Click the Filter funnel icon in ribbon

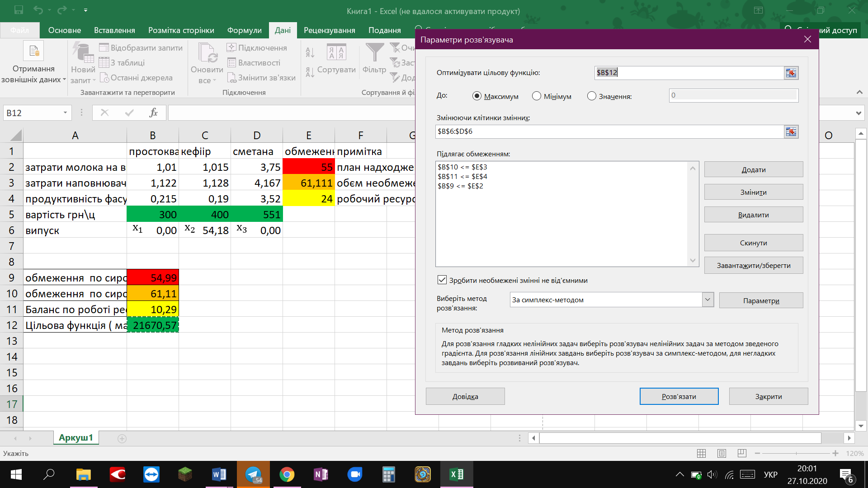pyautogui.click(x=374, y=53)
